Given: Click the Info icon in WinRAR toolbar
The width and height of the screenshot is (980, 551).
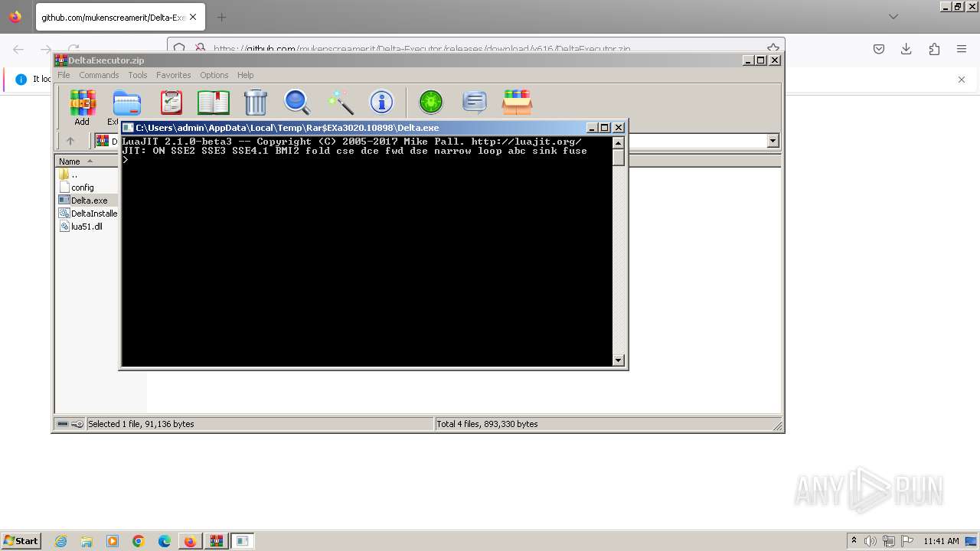Looking at the screenshot, I should 381,102.
